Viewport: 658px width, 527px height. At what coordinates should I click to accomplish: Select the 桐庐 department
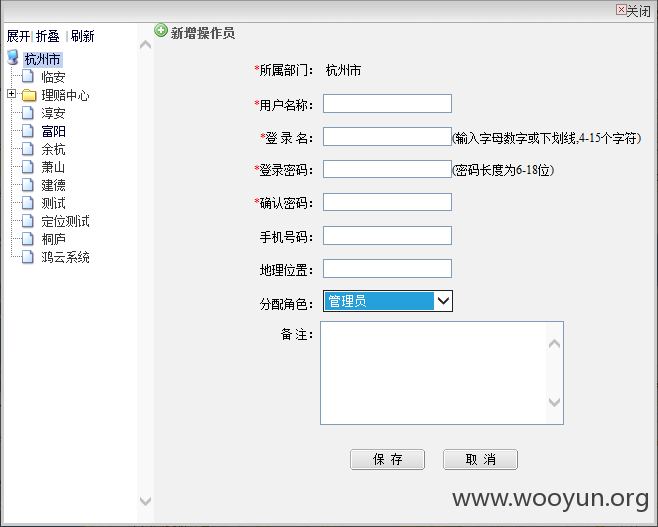53,239
